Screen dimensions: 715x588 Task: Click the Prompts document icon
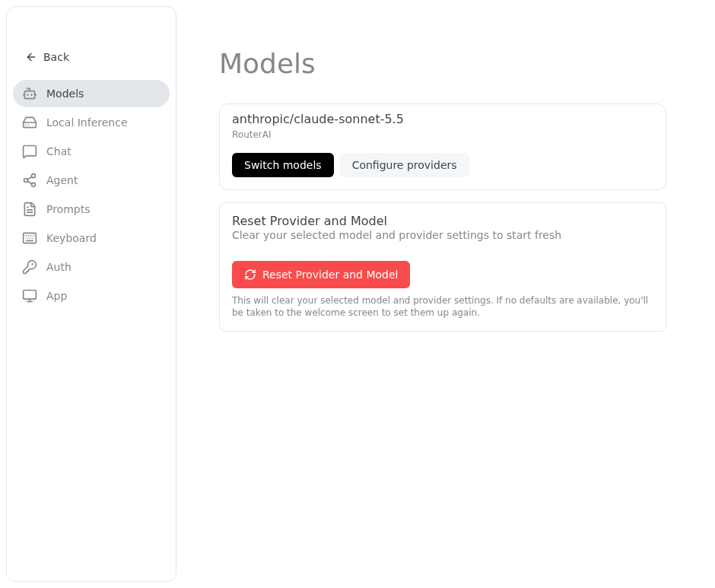click(30, 209)
